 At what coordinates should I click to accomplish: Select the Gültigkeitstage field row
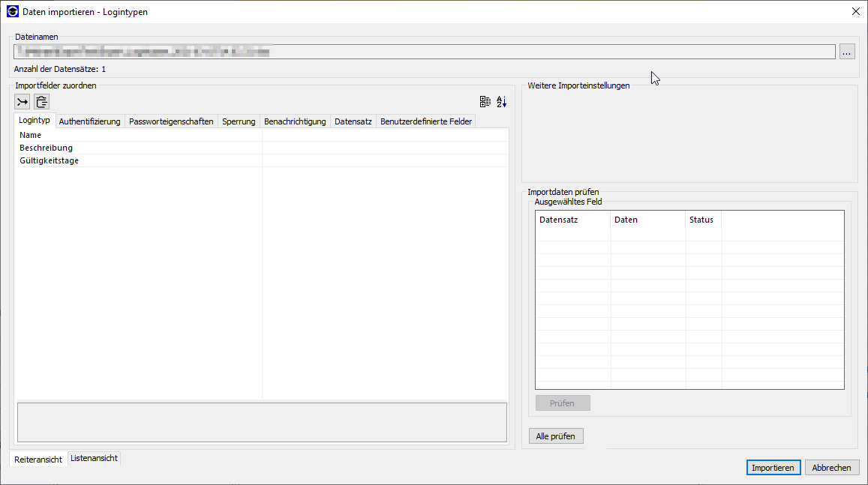point(139,160)
